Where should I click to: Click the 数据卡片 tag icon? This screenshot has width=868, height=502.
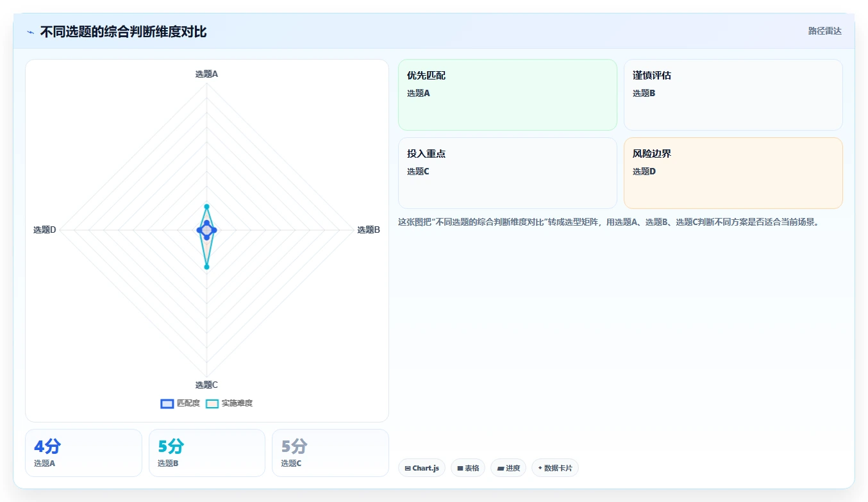click(540, 468)
